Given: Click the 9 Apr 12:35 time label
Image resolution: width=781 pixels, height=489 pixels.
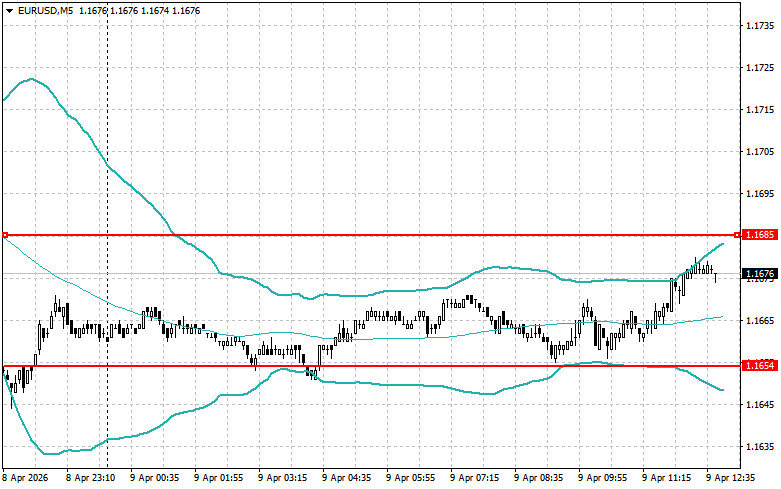Looking at the screenshot, I should point(731,478).
